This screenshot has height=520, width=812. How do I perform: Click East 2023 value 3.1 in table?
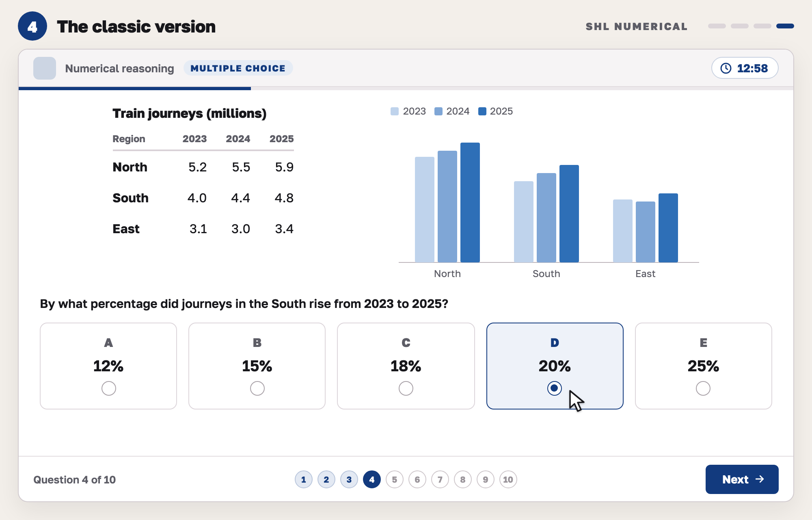click(x=198, y=229)
